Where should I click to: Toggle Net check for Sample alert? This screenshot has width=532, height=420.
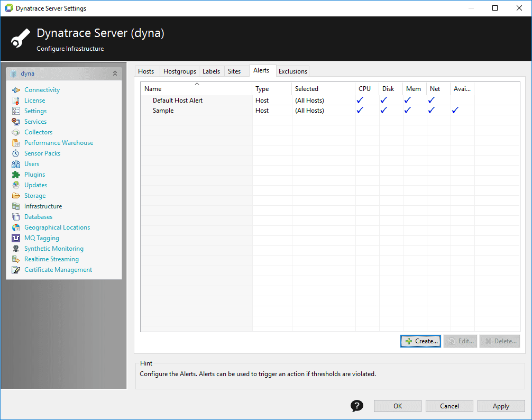point(431,110)
